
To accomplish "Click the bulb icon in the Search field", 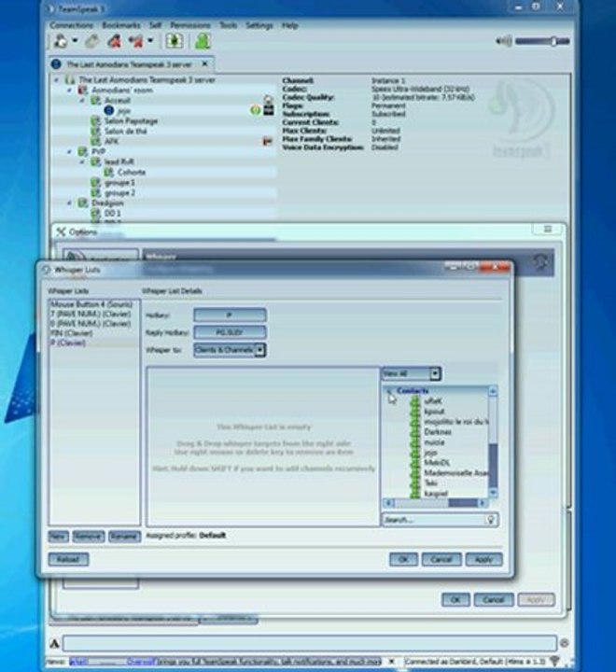I will (491, 520).
